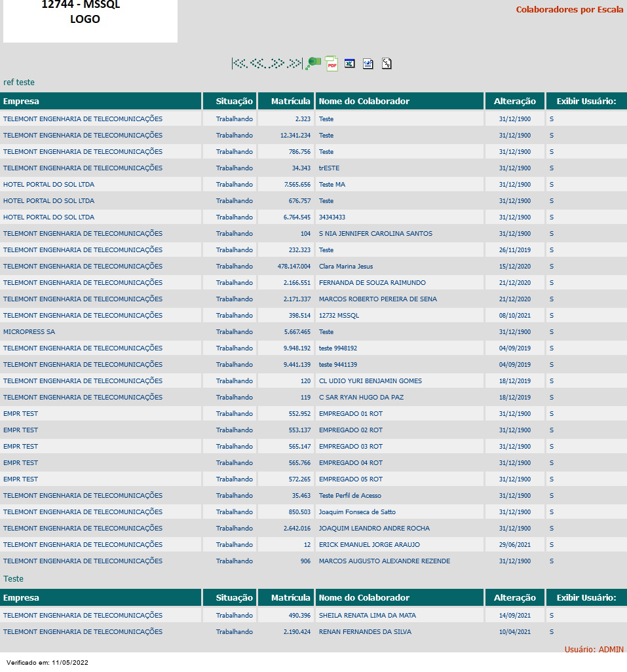Select matrícula 478.147.004 cell
Image resolution: width=627 pixels, height=672 pixels.
294,266
